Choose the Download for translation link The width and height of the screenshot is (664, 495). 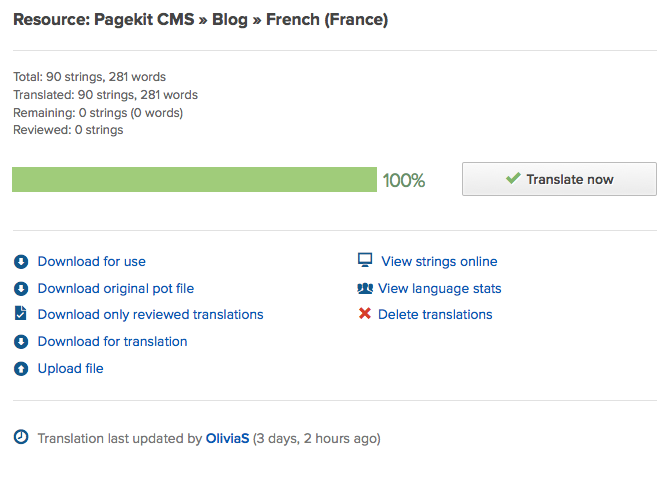[112, 342]
